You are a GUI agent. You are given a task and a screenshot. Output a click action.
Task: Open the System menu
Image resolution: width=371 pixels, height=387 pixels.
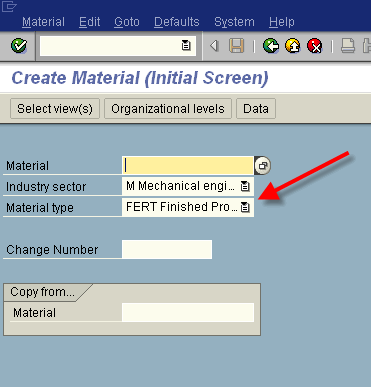234,22
